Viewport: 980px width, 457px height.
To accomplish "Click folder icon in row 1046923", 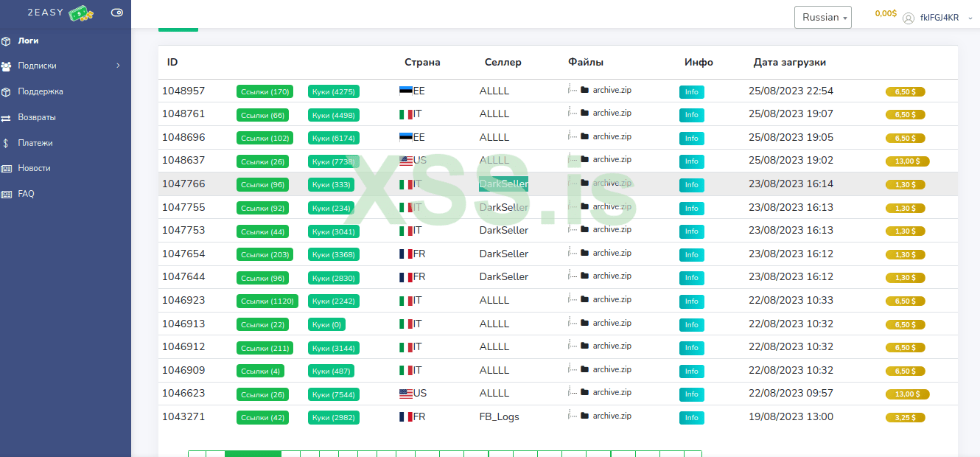I will pyautogui.click(x=585, y=299).
